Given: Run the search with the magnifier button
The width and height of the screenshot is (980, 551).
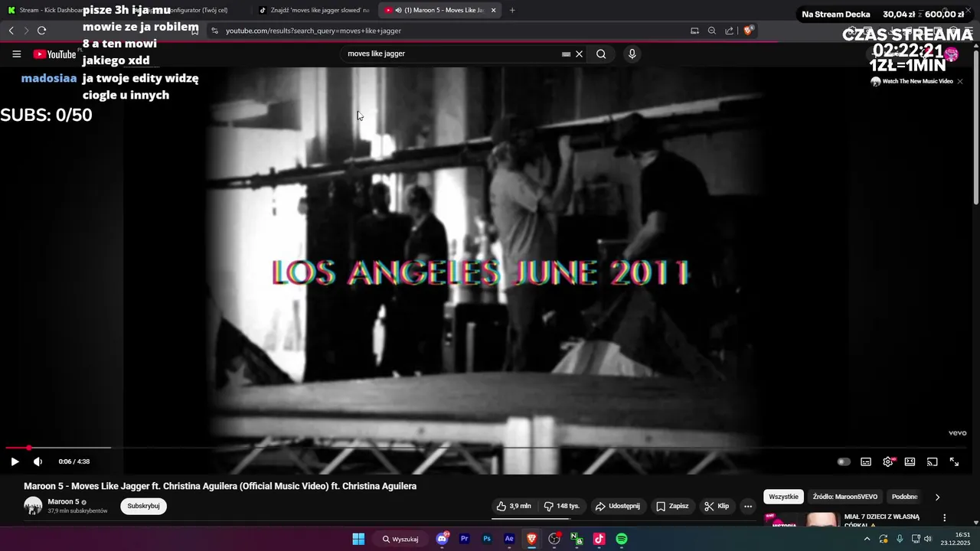Looking at the screenshot, I should pyautogui.click(x=601, y=54).
